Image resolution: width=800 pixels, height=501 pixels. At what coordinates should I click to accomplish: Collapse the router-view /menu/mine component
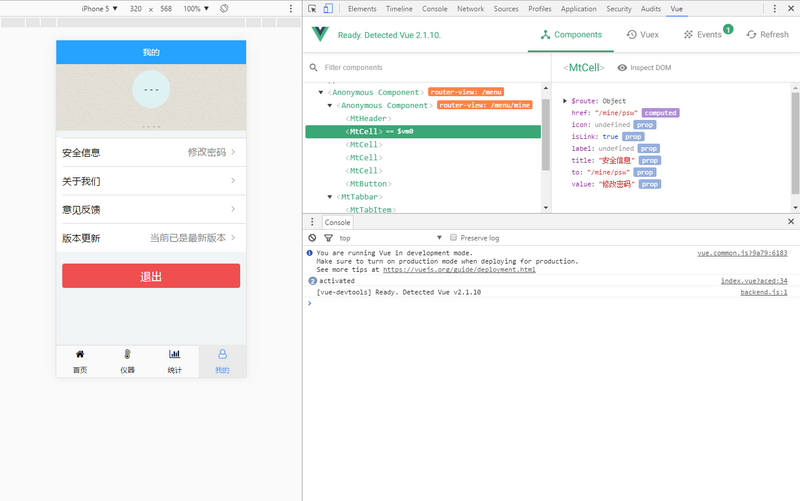click(330, 106)
